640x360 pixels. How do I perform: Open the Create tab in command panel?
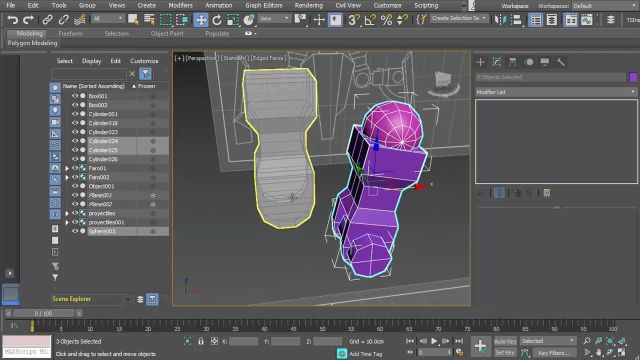click(x=480, y=62)
